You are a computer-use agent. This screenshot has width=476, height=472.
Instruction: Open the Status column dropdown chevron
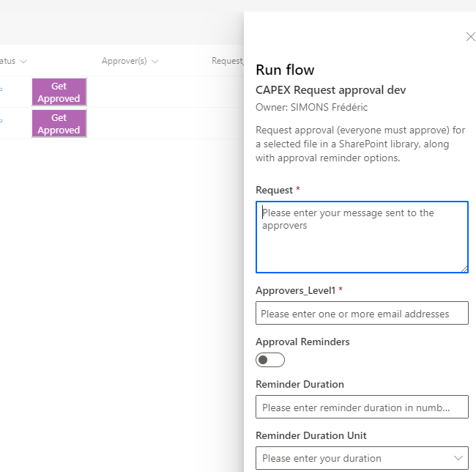click(23, 62)
